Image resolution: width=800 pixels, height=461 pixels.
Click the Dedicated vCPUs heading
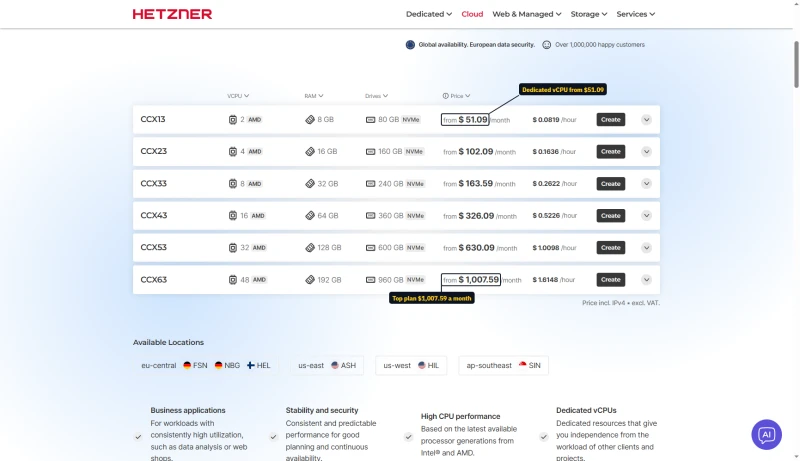coord(586,410)
